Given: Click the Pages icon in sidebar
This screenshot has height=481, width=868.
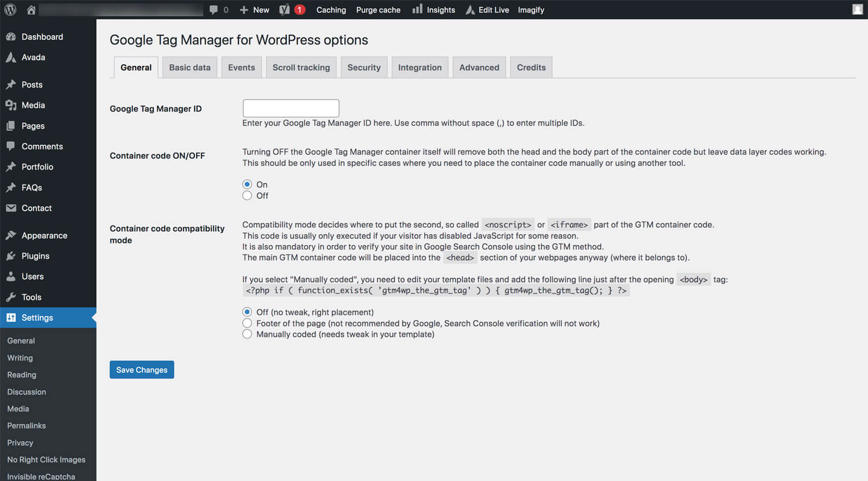Looking at the screenshot, I should (11, 125).
